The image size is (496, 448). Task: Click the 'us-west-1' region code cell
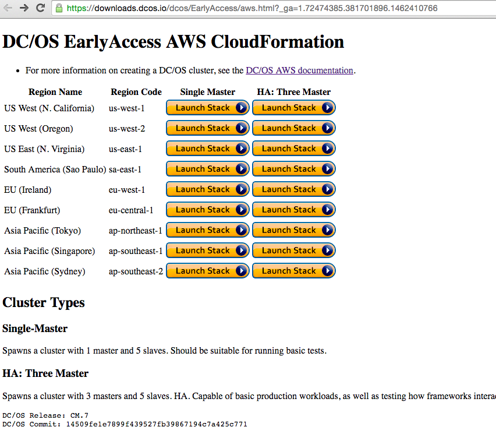(126, 108)
